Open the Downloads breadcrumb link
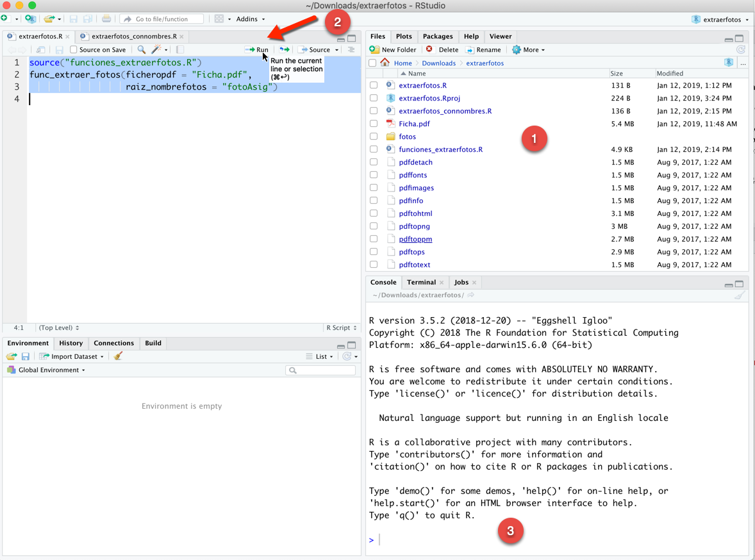 (x=438, y=63)
